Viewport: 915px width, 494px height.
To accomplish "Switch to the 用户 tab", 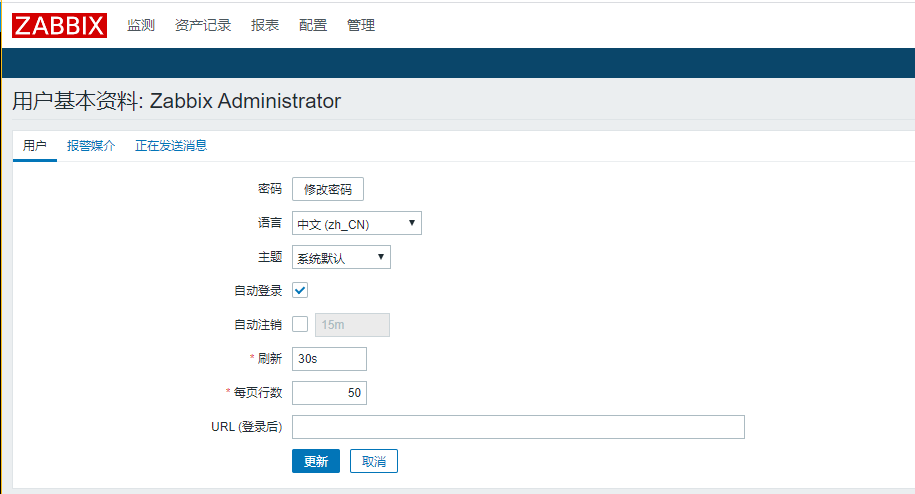I will (35, 146).
